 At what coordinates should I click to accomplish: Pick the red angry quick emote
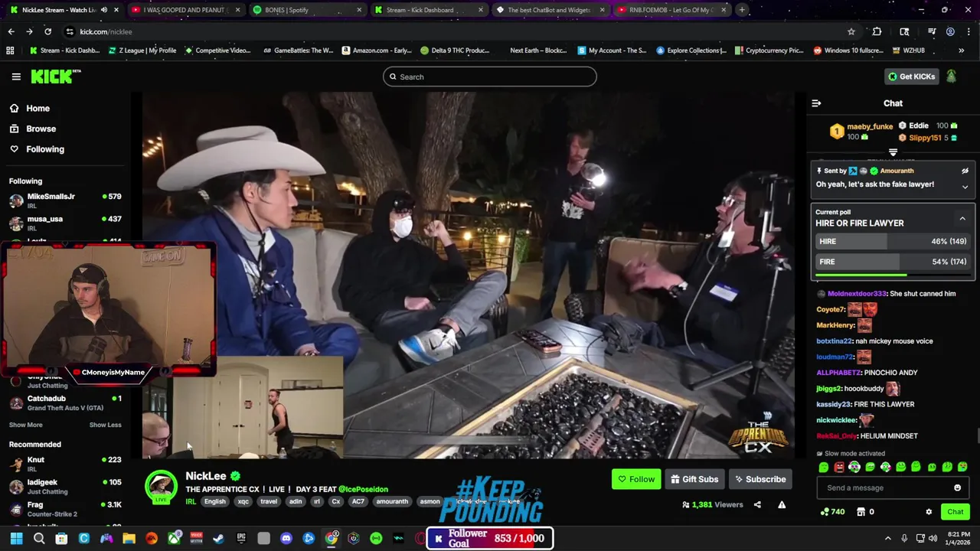(x=839, y=468)
